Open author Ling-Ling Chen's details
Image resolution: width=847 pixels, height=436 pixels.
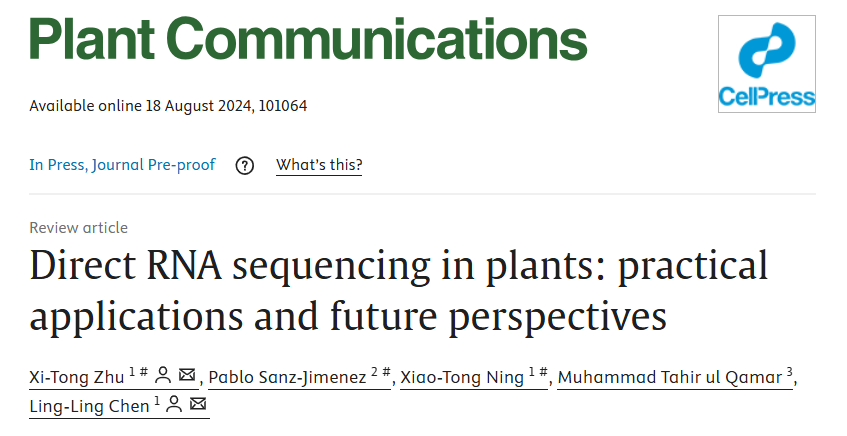(90, 405)
